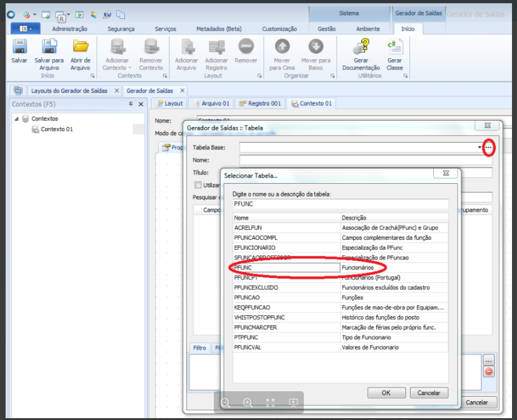Switch to the Layout tab

tap(169, 104)
